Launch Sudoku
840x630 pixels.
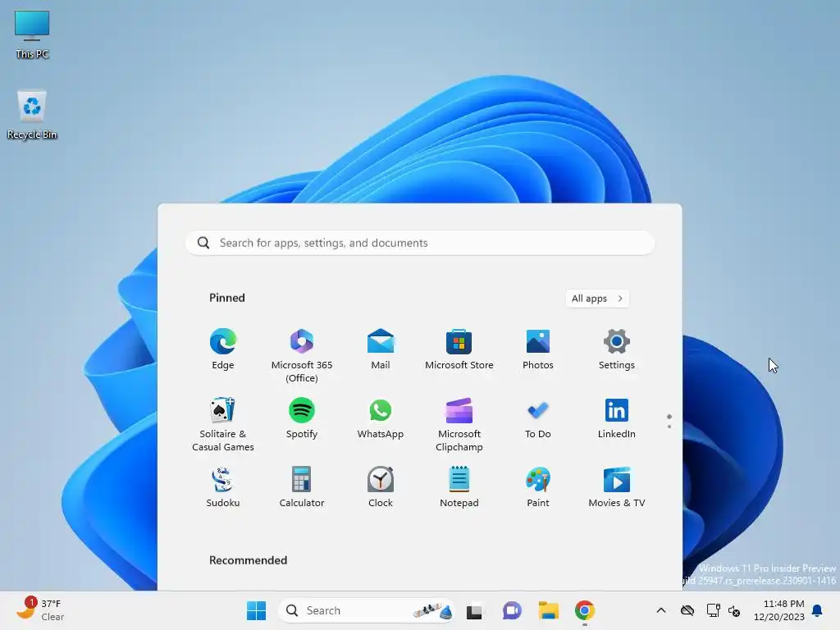click(x=223, y=487)
